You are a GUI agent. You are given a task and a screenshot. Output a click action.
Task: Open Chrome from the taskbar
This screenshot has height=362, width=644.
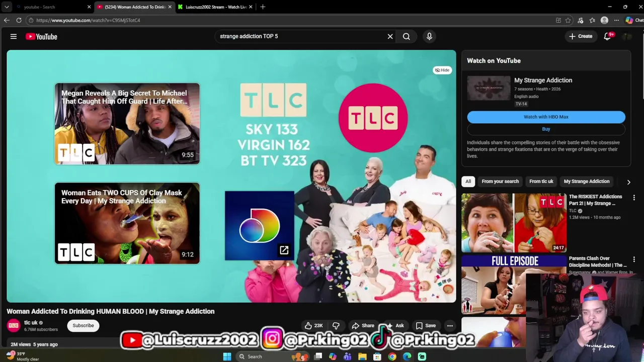[392, 356]
